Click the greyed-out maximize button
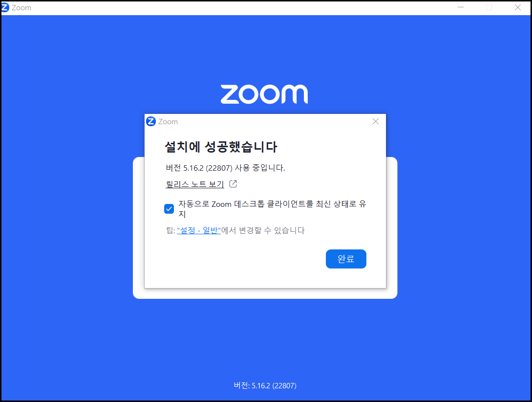 [x=489, y=7]
